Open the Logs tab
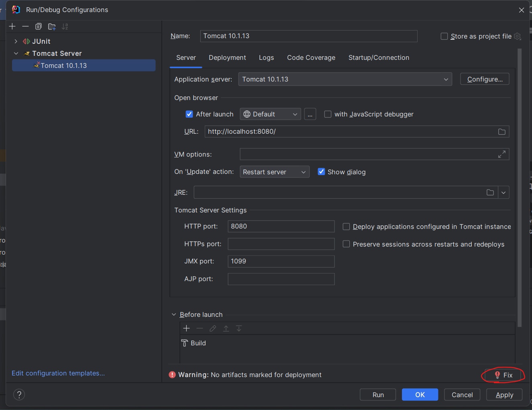The width and height of the screenshot is (532, 410). coord(266,57)
